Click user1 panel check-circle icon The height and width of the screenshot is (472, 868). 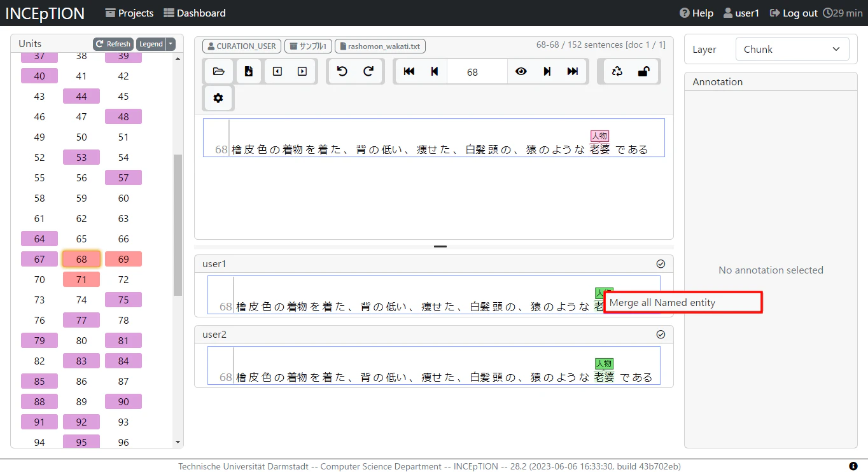(x=661, y=263)
